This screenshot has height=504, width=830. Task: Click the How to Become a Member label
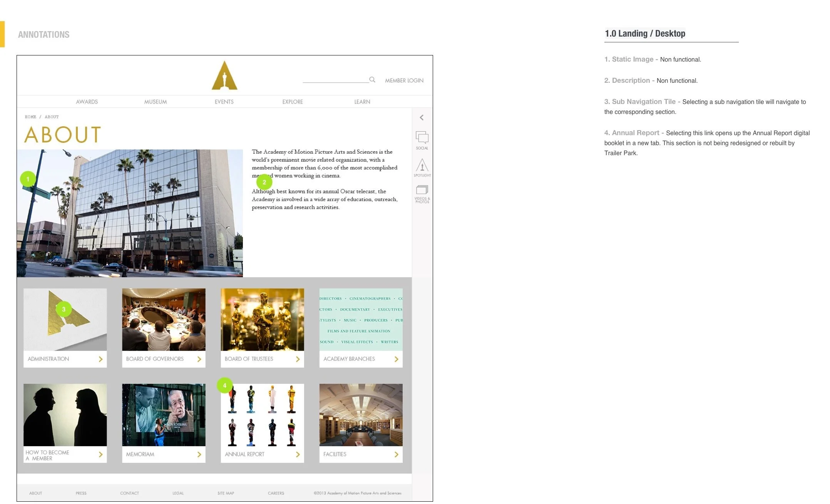(x=47, y=455)
